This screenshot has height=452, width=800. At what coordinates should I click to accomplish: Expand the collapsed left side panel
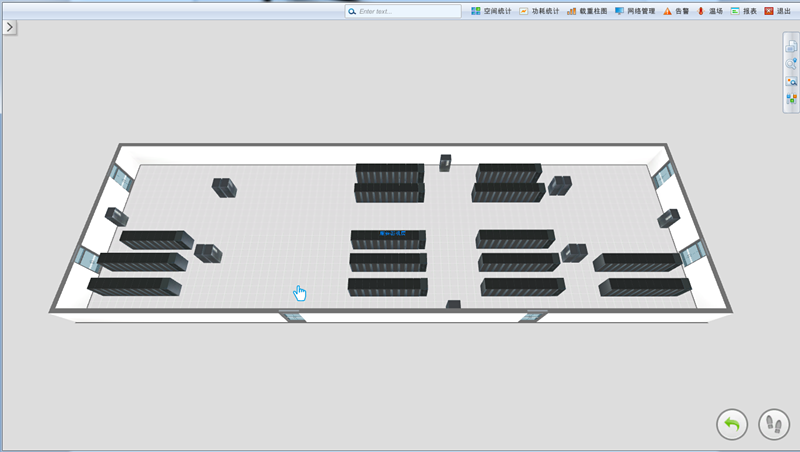[x=9, y=27]
